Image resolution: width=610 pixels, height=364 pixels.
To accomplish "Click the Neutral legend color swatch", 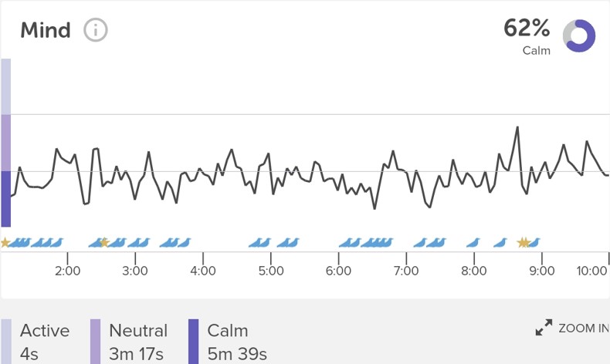I will pos(95,342).
